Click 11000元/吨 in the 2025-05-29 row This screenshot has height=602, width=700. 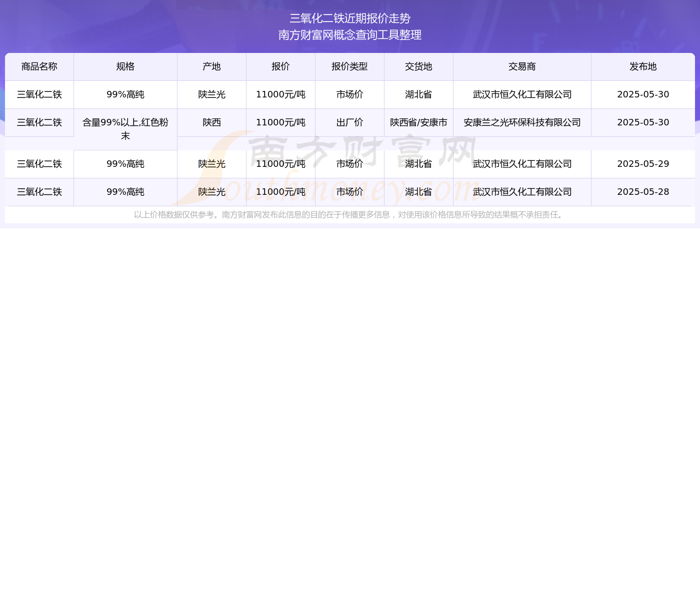[x=281, y=164]
